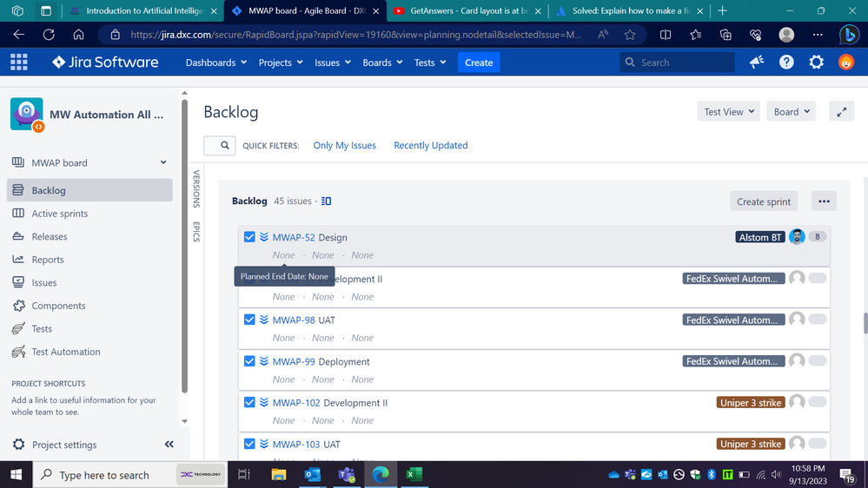Expand the MWAP board selector
The width and height of the screenshot is (868, 488).
[89, 162]
